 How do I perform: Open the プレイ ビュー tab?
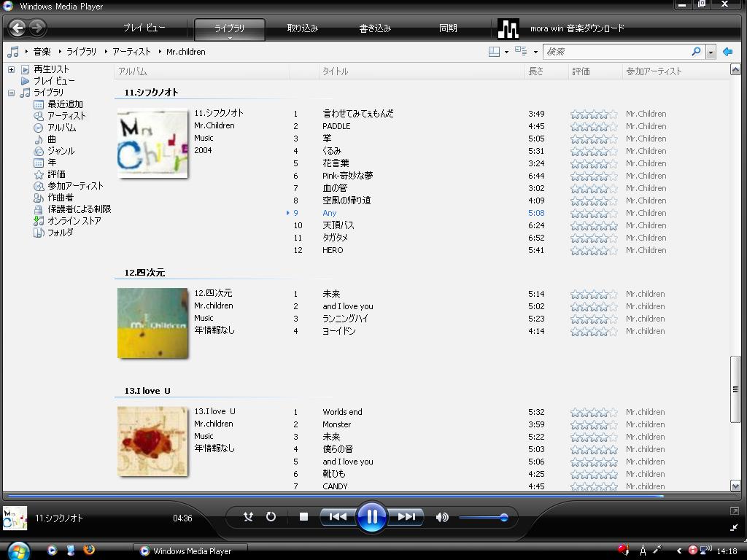[144, 28]
